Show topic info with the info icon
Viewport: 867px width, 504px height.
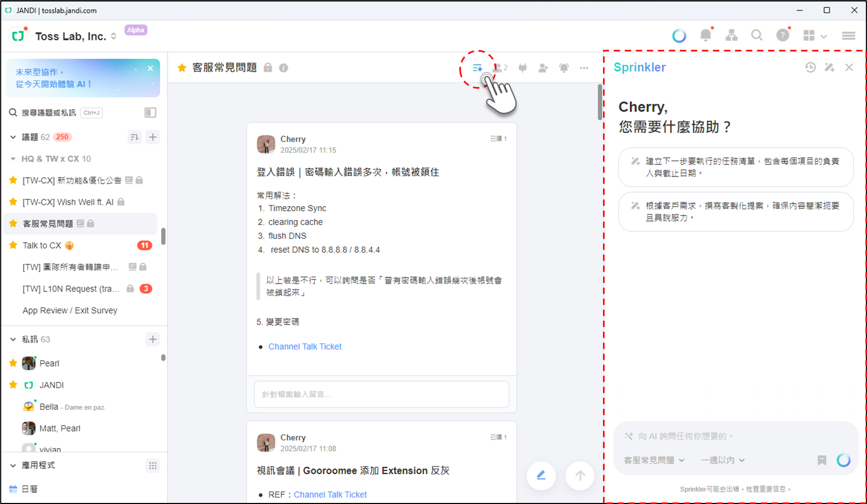coord(283,68)
